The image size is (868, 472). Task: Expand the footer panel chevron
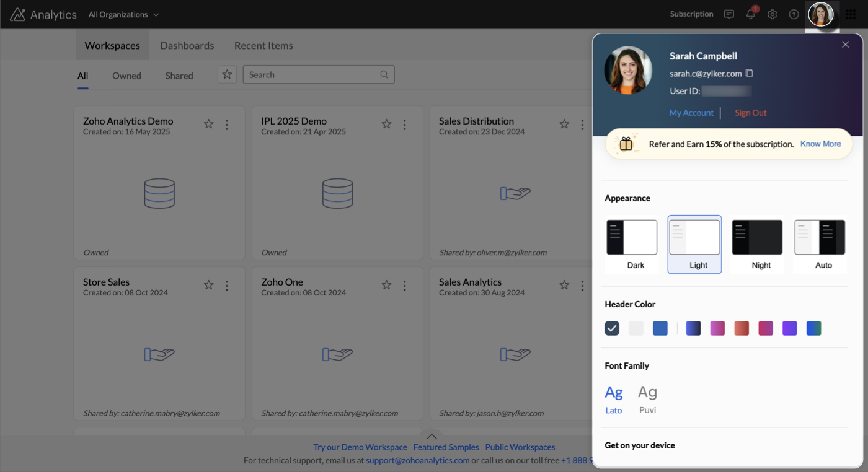coord(432,436)
